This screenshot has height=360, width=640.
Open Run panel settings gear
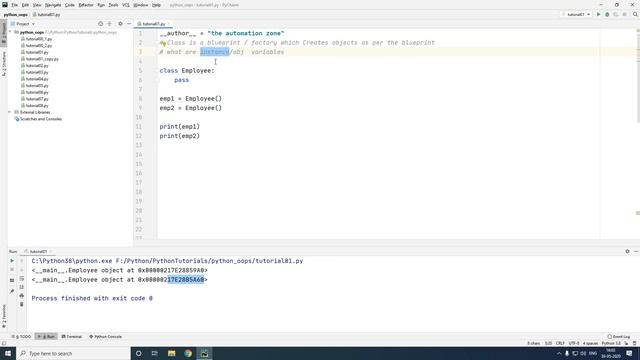pos(627,251)
